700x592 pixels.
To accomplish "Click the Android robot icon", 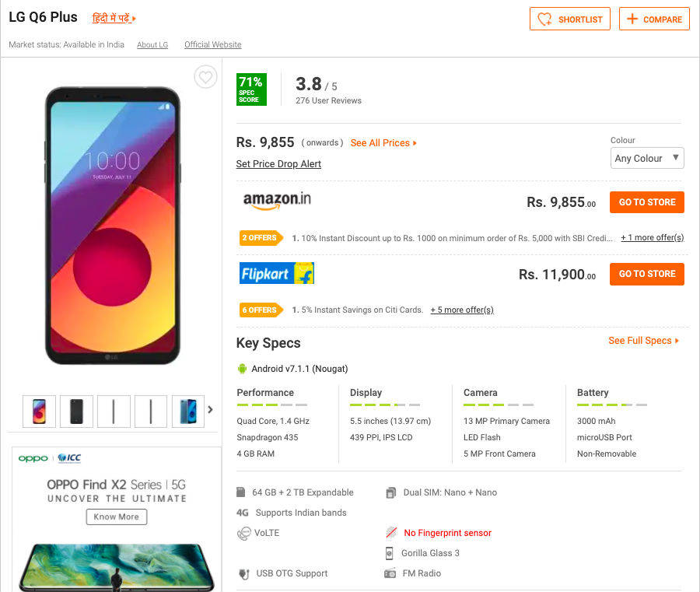I will (x=242, y=369).
